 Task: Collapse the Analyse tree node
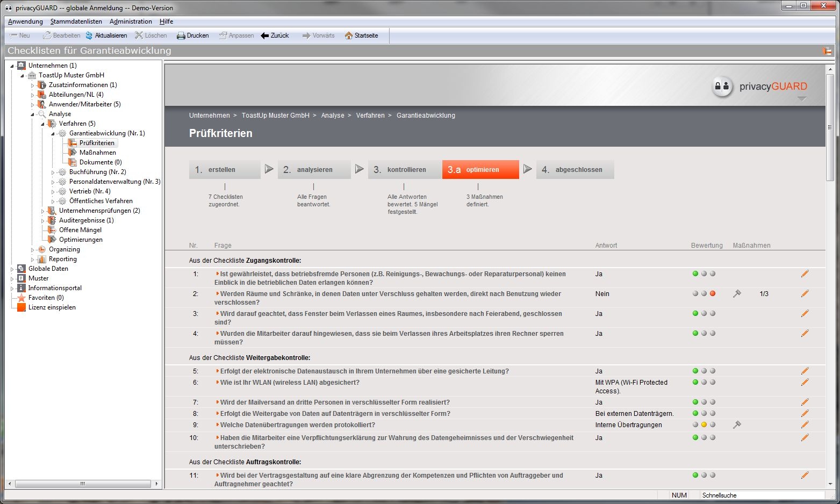(x=32, y=114)
